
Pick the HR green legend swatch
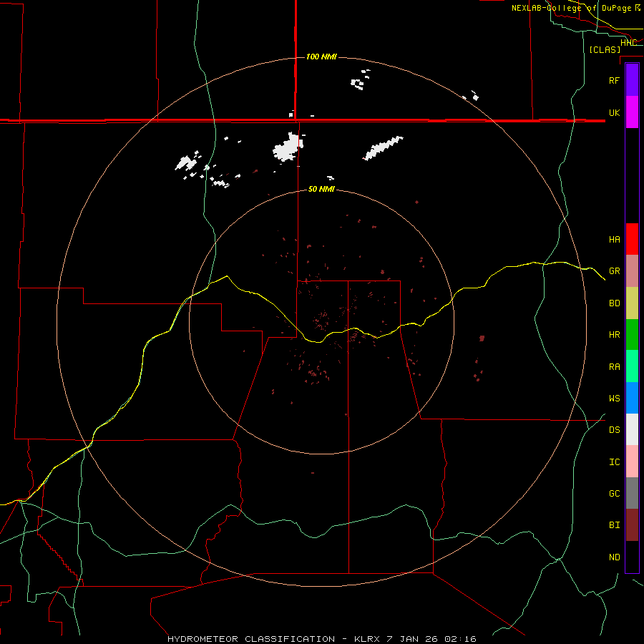(x=632, y=335)
